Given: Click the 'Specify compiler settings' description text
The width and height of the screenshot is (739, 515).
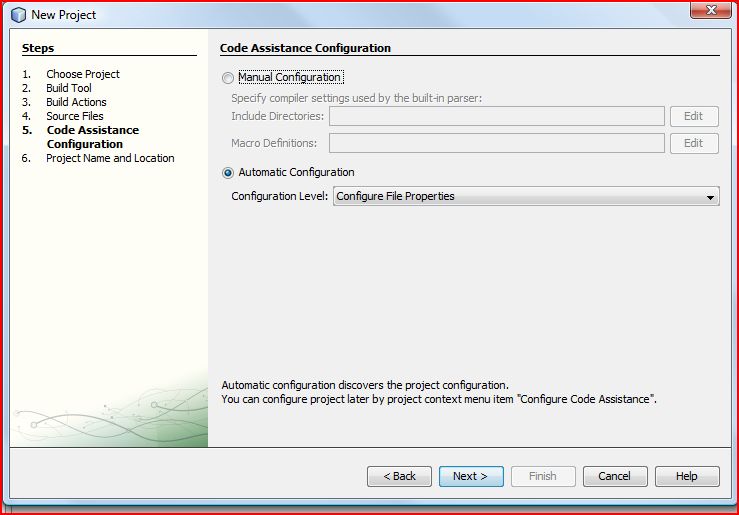Looking at the screenshot, I should coord(357,98).
